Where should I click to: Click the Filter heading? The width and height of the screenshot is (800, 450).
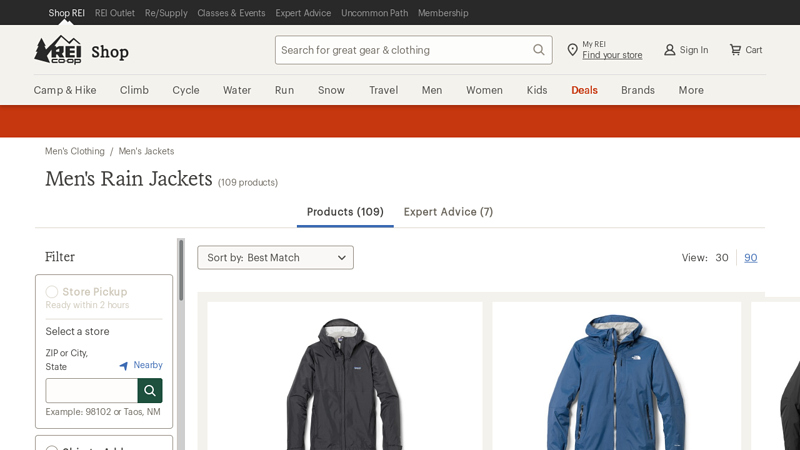point(60,257)
